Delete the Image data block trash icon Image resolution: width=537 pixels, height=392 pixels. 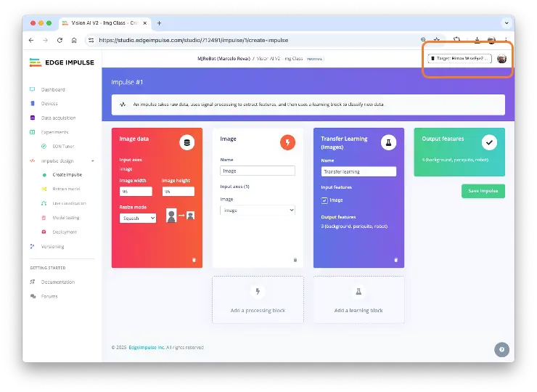pos(194,259)
